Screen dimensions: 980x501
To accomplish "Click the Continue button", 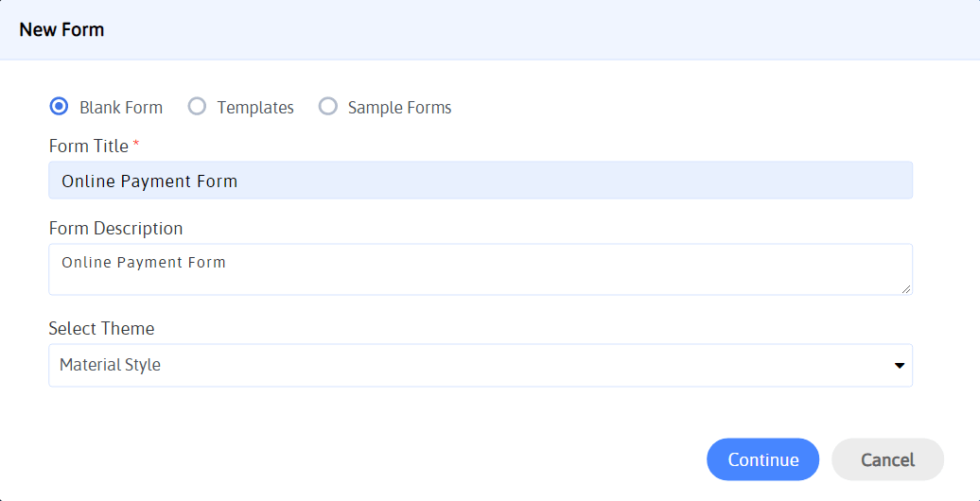I will click(x=763, y=459).
